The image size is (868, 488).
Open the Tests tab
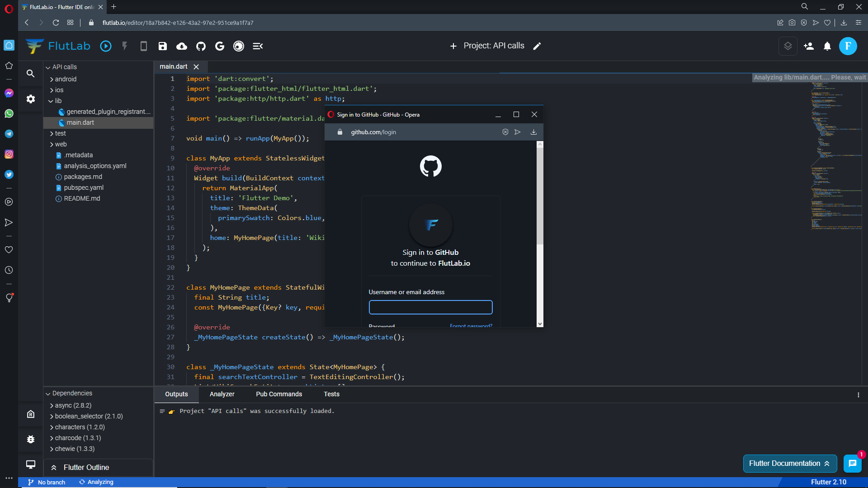click(331, 394)
